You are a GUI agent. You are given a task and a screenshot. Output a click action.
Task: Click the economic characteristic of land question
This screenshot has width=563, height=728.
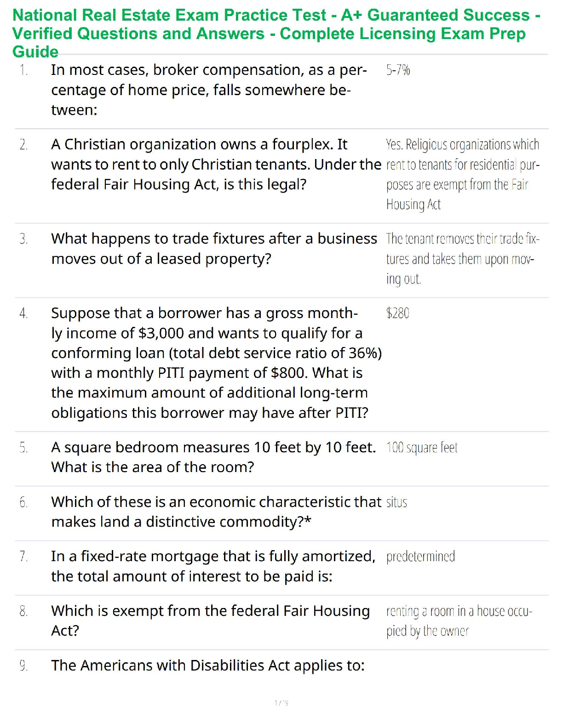click(x=216, y=512)
